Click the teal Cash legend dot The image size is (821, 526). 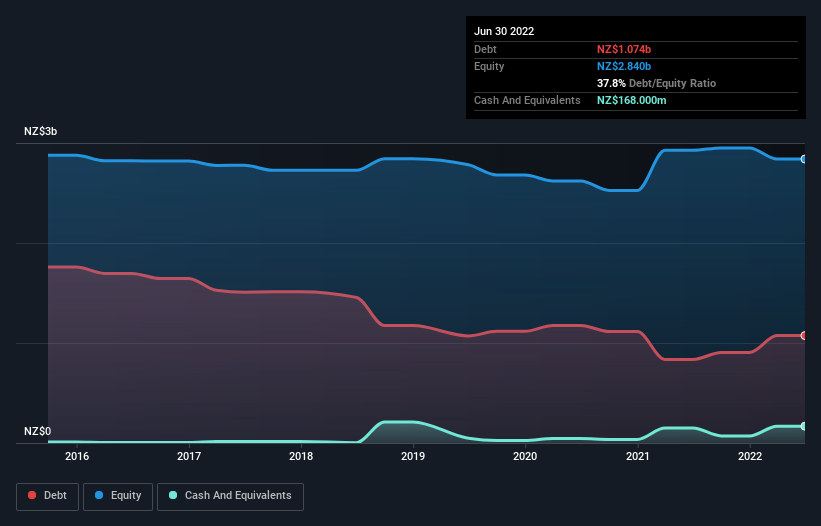click(x=173, y=495)
